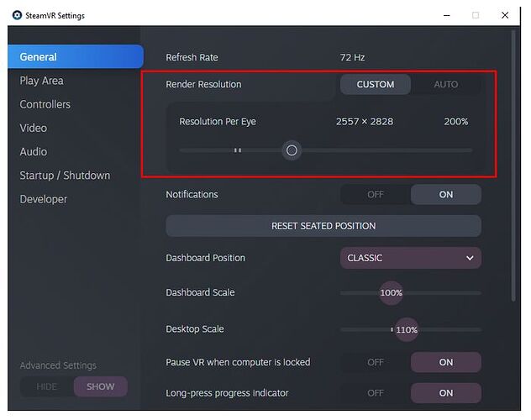The image size is (531, 420).
Task: Open the CLASSIC dashboard position combo box
Action: tap(411, 258)
